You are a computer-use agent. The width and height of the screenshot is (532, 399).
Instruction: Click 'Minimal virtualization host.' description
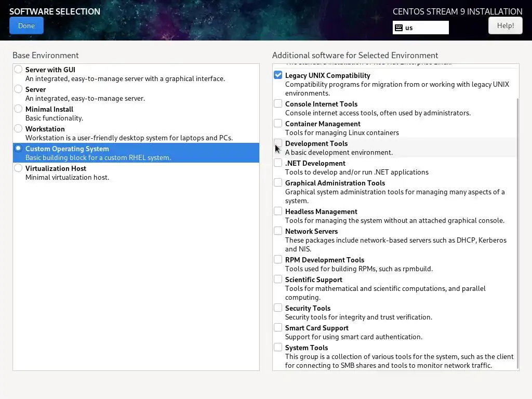[x=67, y=177]
